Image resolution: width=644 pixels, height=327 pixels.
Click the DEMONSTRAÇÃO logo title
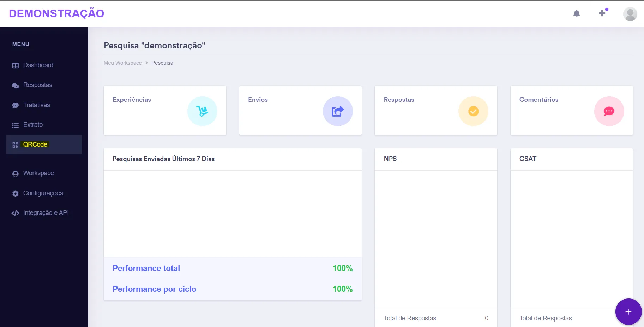coord(56,13)
